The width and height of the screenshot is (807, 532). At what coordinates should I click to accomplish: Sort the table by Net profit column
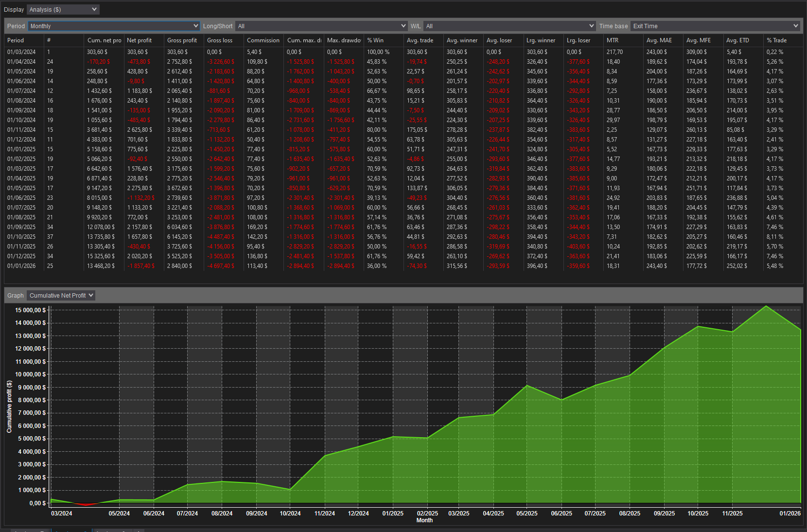pyautogui.click(x=140, y=40)
